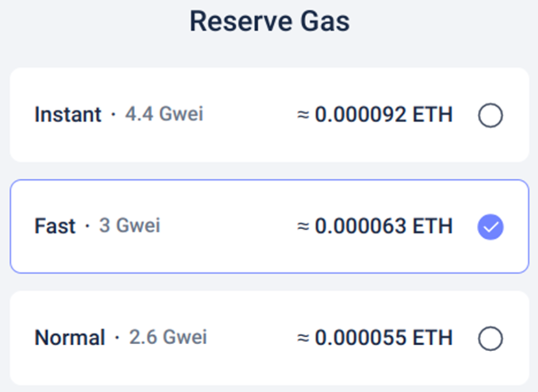The image size is (538, 392).
Task: Click the 0.000063 ETH amount
Action: [x=383, y=227]
